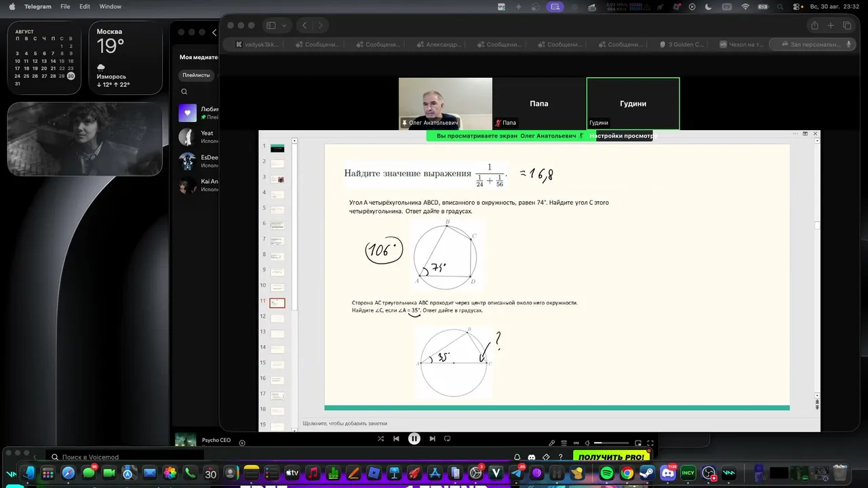Open Mail from the dock

(x=150, y=473)
